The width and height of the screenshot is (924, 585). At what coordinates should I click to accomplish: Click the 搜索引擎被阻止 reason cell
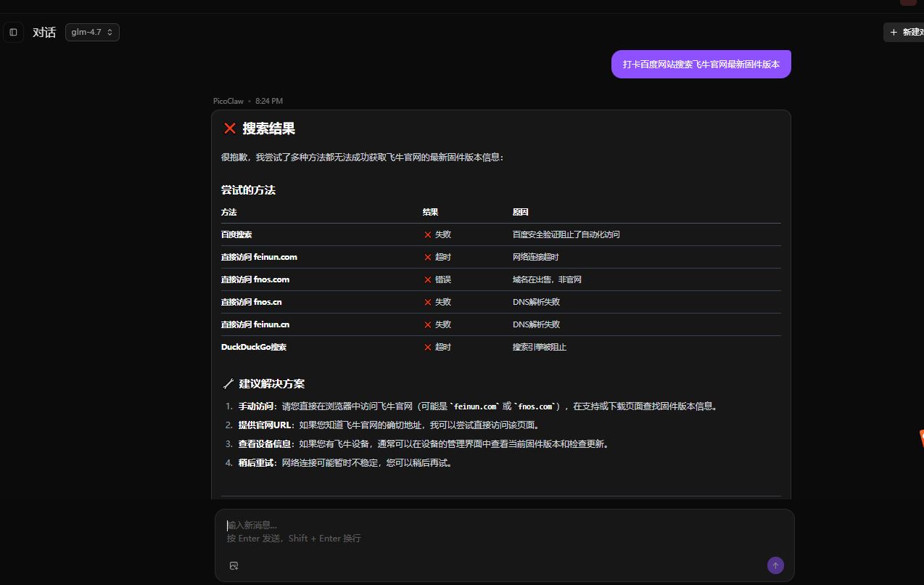pos(539,347)
